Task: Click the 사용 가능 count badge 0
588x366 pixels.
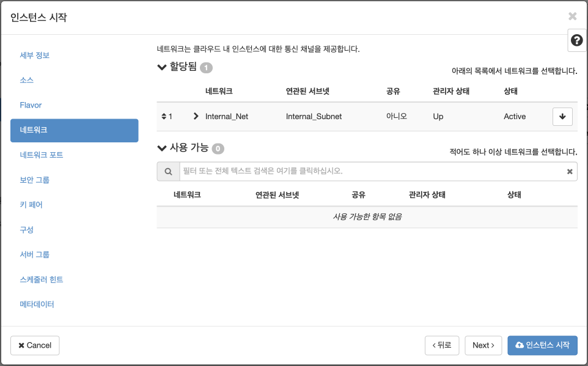Action: coord(218,149)
